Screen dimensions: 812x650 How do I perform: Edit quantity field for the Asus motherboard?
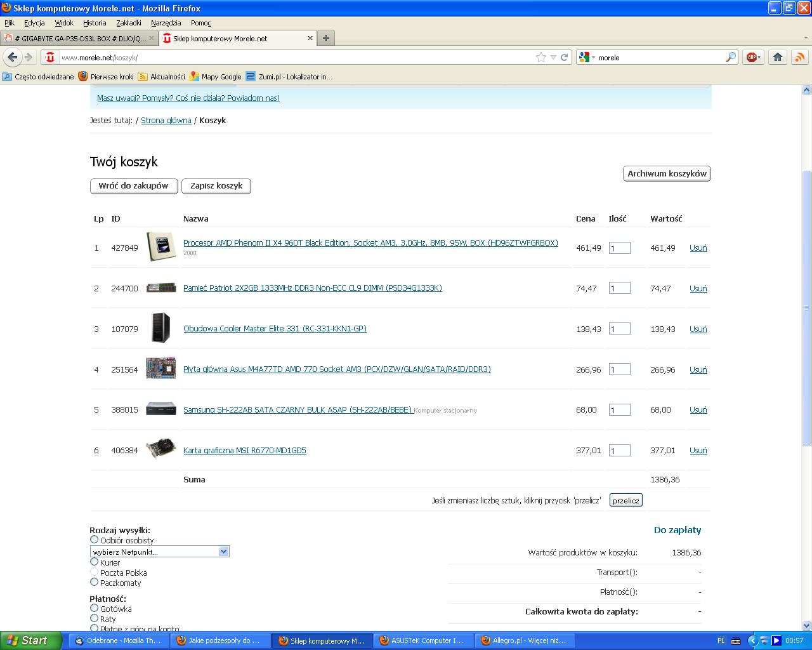(x=620, y=369)
